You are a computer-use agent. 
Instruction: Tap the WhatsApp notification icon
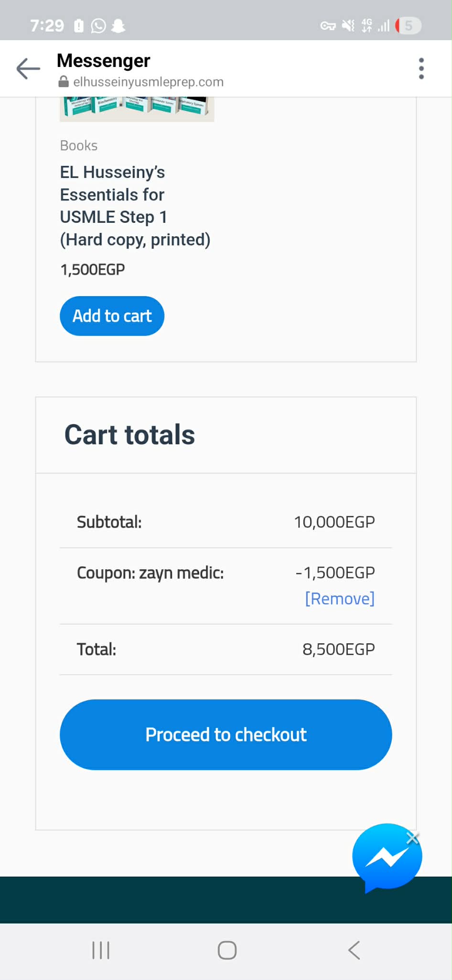click(98, 26)
